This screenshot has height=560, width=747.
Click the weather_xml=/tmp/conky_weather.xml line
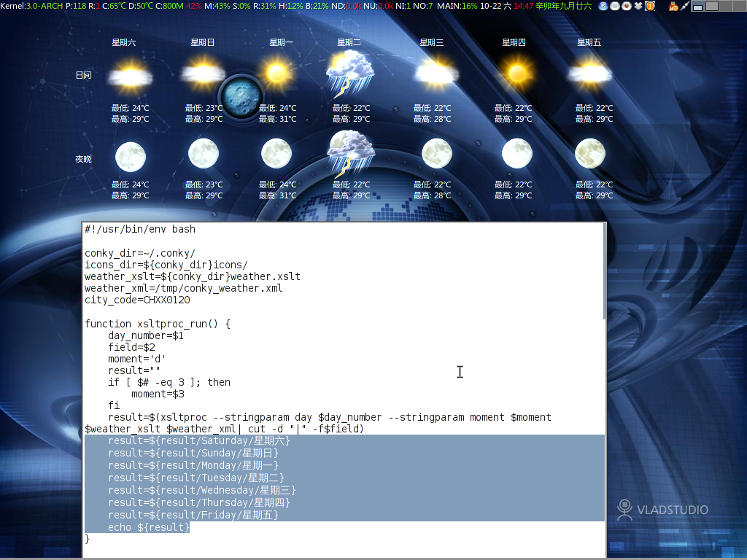pyautogui.click(x=183, y=288)
